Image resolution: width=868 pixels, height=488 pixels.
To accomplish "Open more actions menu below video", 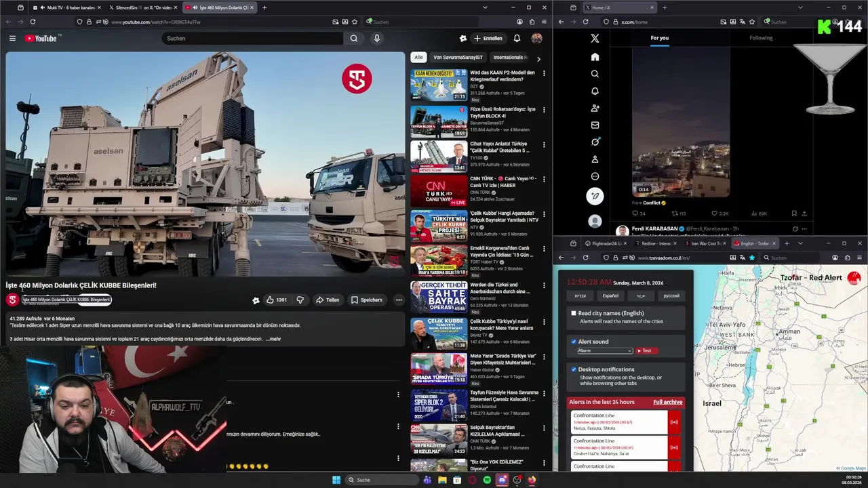I will pos(399,300).
